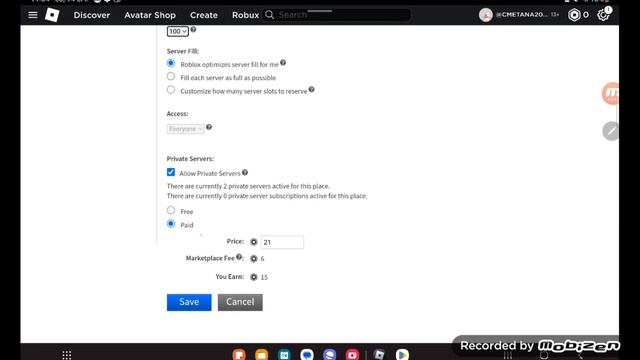Click the floating pencil draw button

(x=611, y=131)
